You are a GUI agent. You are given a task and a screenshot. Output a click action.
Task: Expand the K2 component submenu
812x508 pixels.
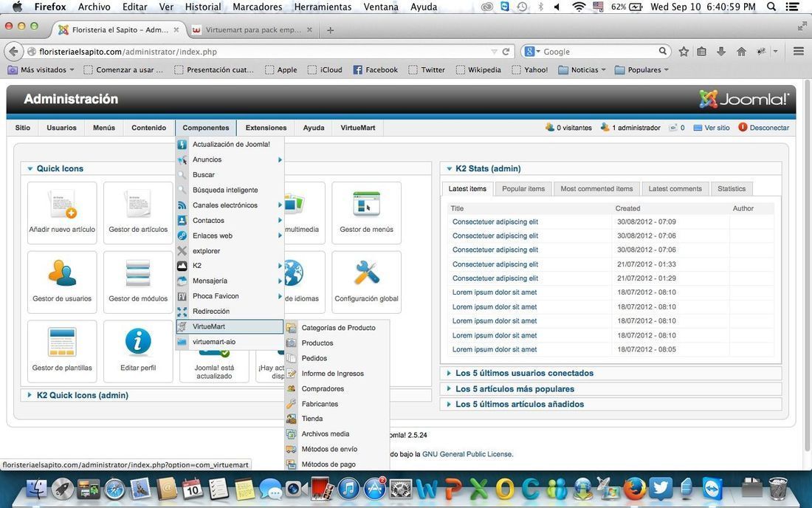click(230, 266)
